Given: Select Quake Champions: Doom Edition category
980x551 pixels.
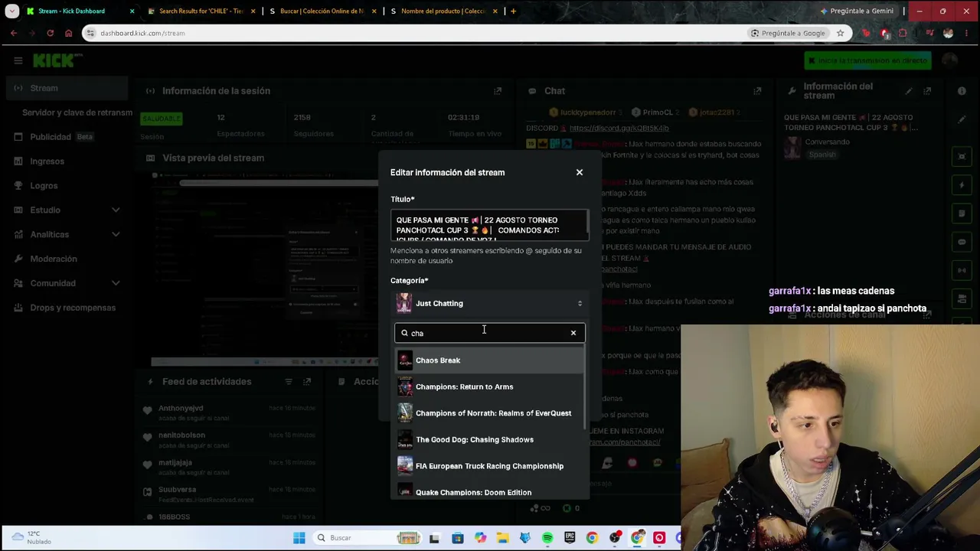Looking at the screenshot, I should (x=490, y=492).
